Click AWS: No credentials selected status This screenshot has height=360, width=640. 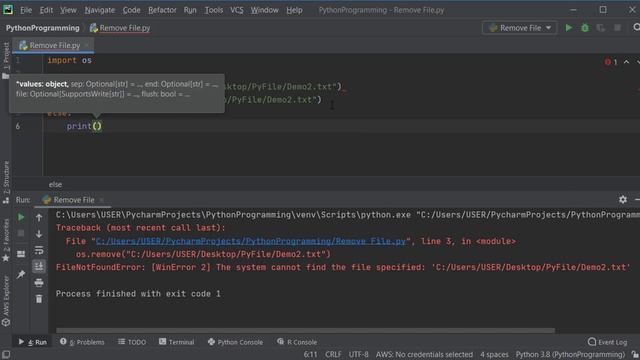pos(424,354)
